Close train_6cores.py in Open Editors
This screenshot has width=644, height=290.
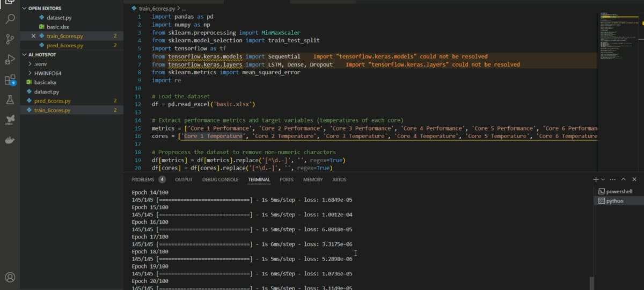coord(34,36)
